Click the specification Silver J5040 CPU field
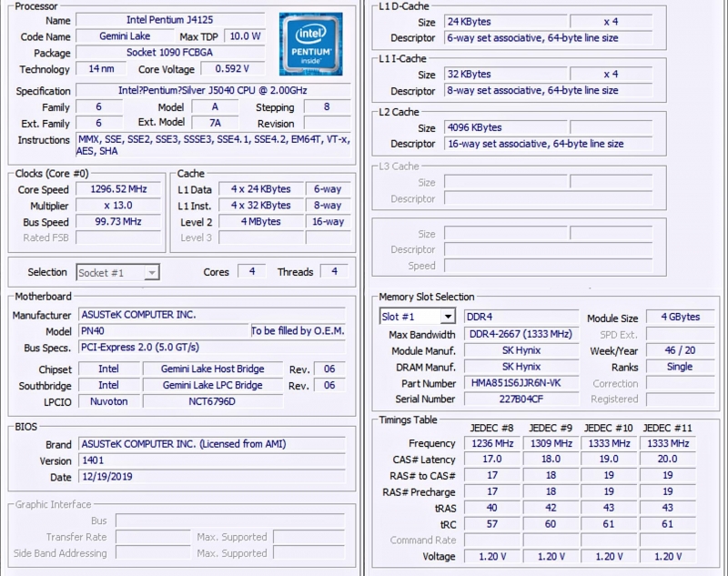728x576 pixels. [213, 90]
